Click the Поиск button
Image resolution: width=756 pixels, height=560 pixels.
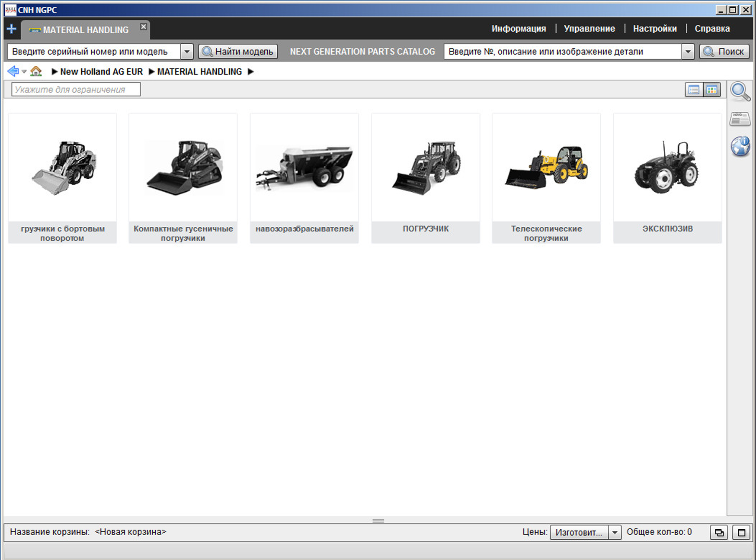tap(724, 51)
